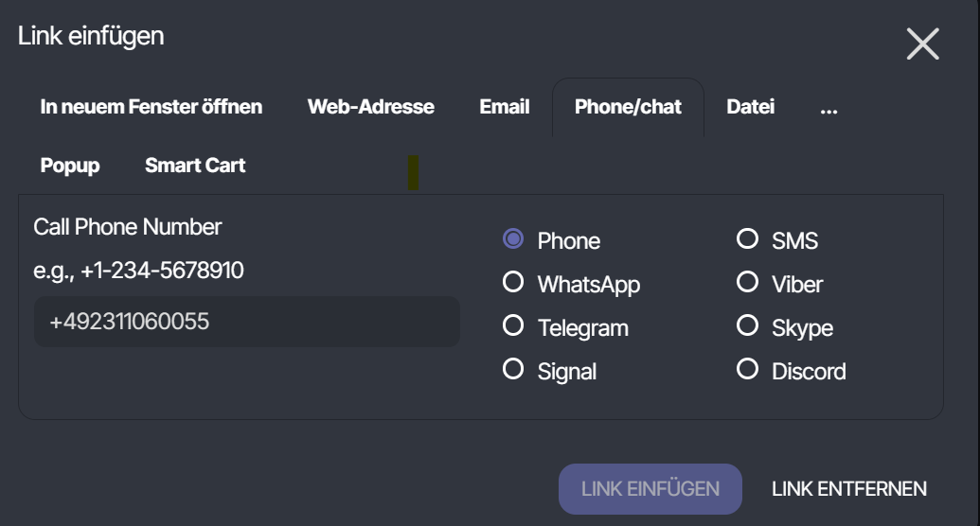The height and width of the screenshot is (526, 980).
Task: Select the SMS radio option
Action: [x=747, y=239]
